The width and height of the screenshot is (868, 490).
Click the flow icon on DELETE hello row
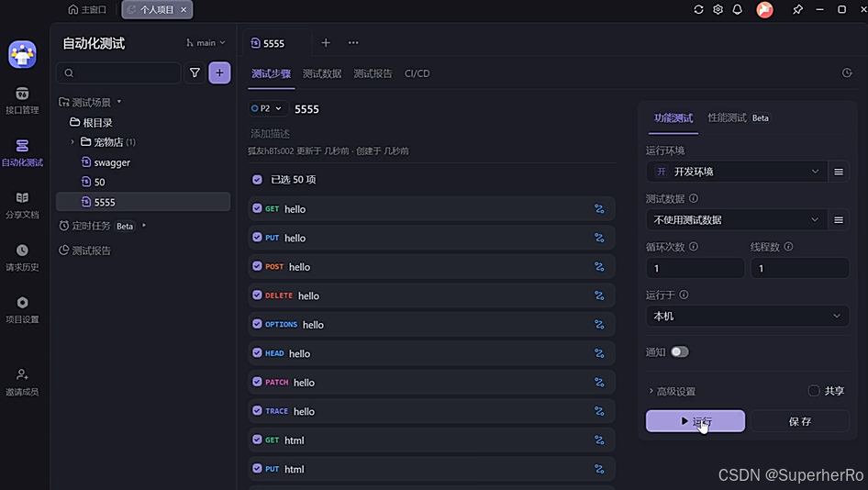(x=599, y=295)
